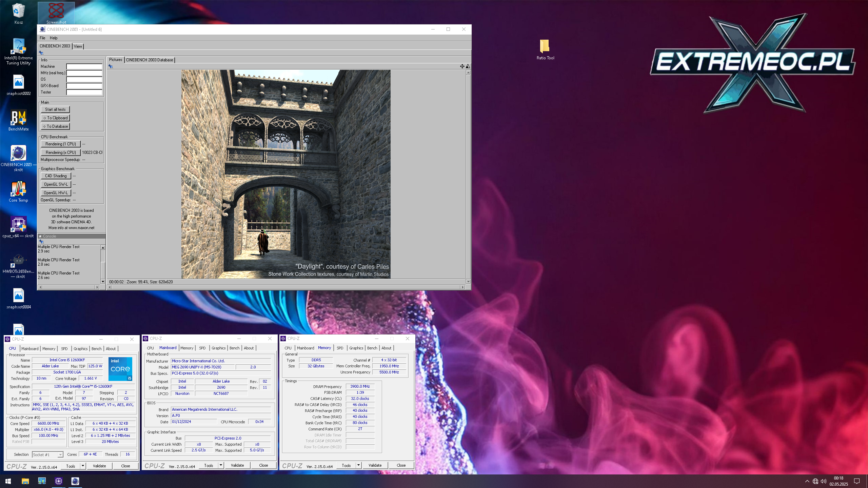Open Tools dropdown arrow in CPU tab window

(x=83, y=466)
